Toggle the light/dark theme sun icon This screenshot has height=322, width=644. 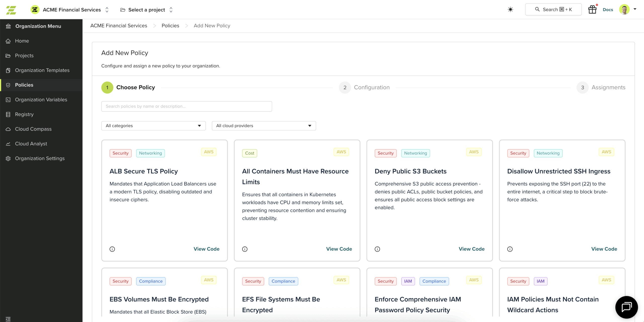coord(510,10)
